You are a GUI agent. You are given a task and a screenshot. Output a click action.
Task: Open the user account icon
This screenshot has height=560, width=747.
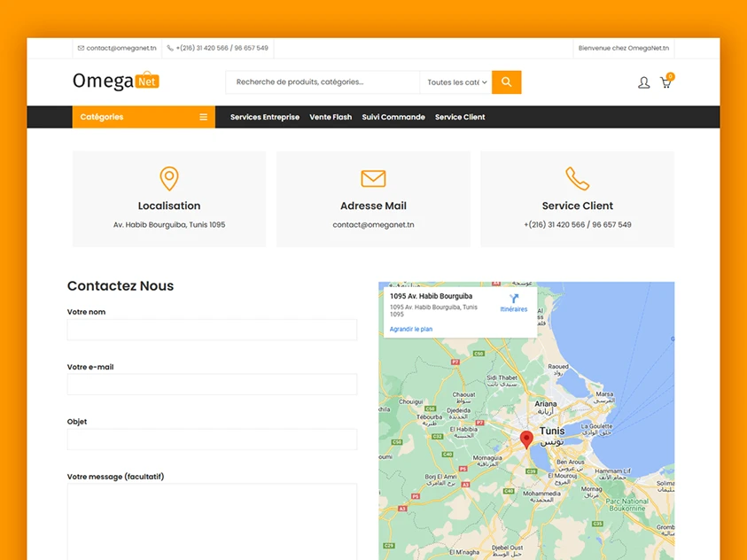pos(643,82)
